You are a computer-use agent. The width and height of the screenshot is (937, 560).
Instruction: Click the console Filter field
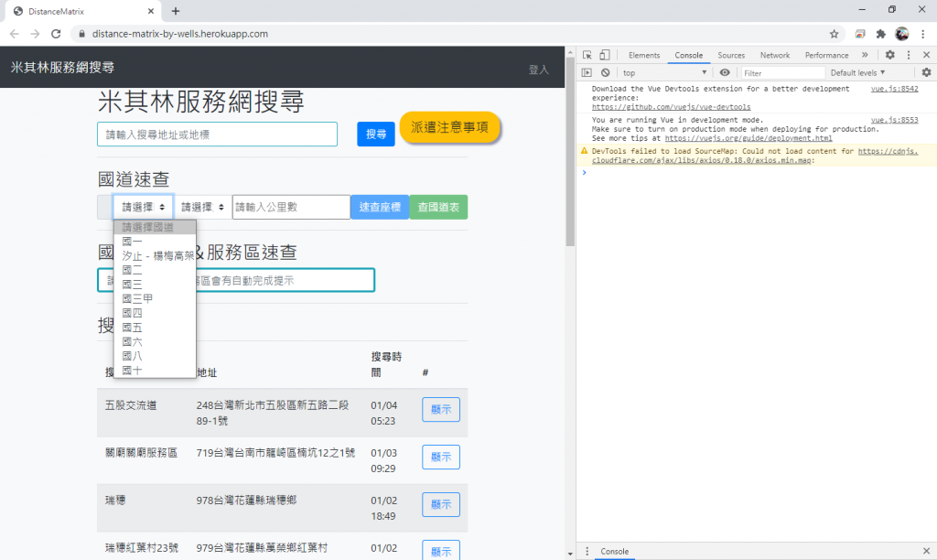783,73
